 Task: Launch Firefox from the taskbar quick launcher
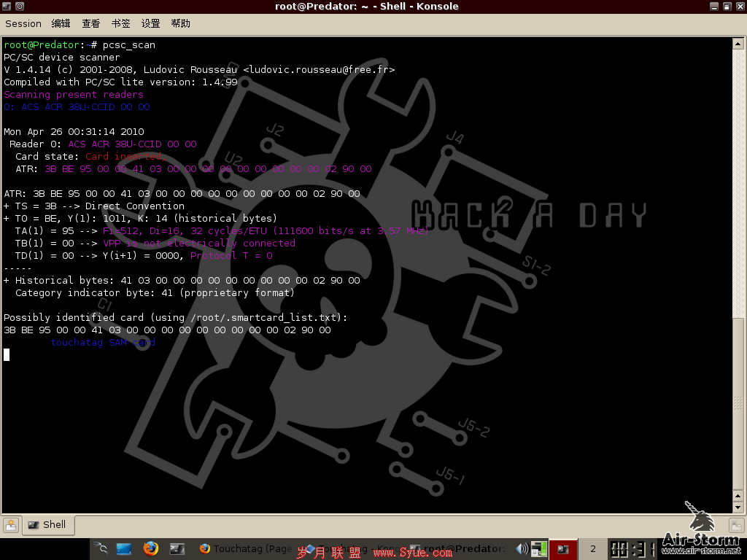(x=150, y=548)
